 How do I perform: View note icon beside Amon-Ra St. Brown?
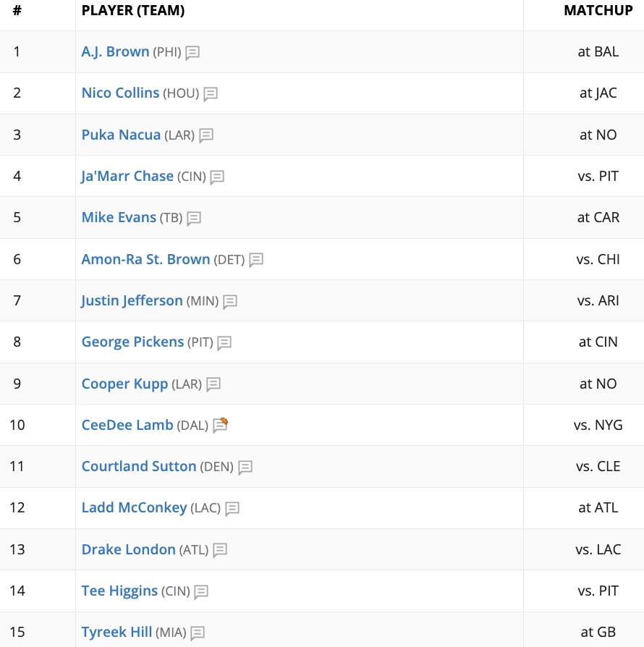[x=255, y=260]
